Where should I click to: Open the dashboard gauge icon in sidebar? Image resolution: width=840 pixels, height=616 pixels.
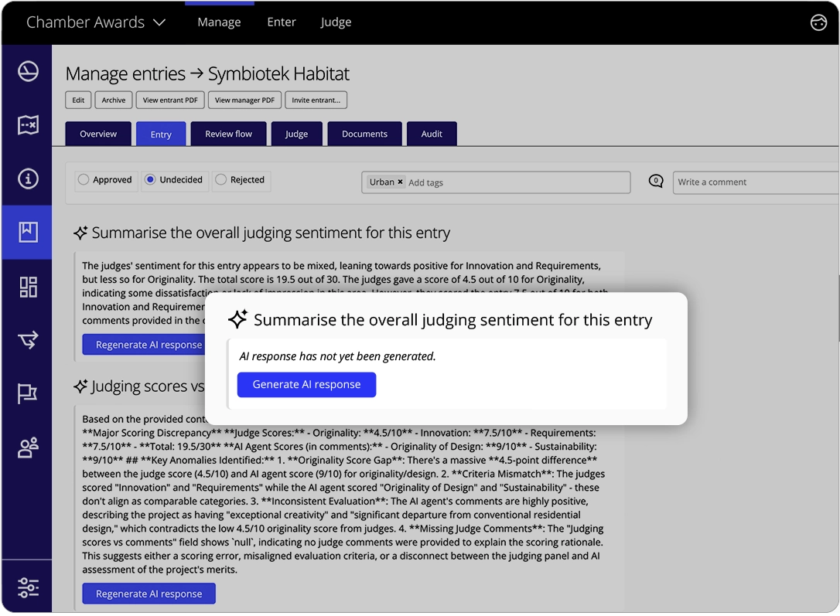tap(28, 72)
